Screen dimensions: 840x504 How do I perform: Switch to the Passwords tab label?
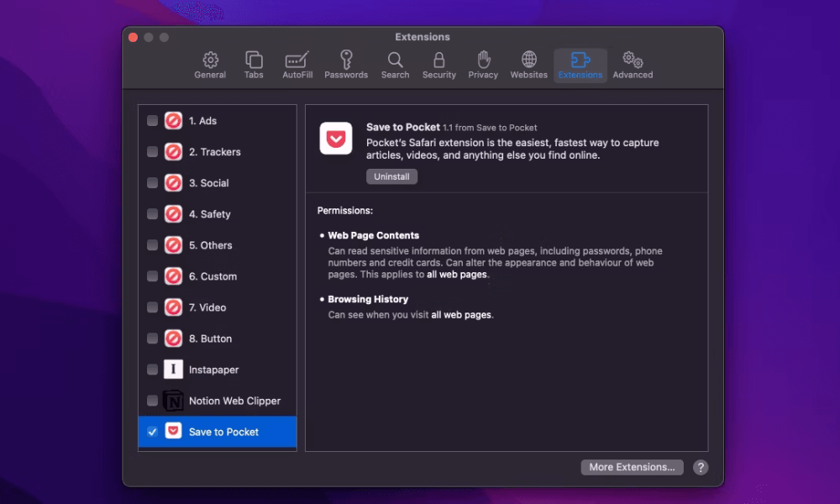point(346,75)
